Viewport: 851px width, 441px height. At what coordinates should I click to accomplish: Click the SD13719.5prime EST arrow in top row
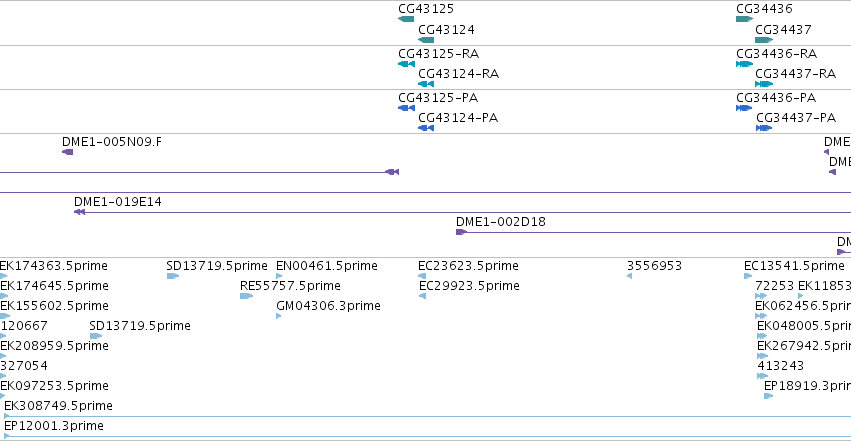173,276
